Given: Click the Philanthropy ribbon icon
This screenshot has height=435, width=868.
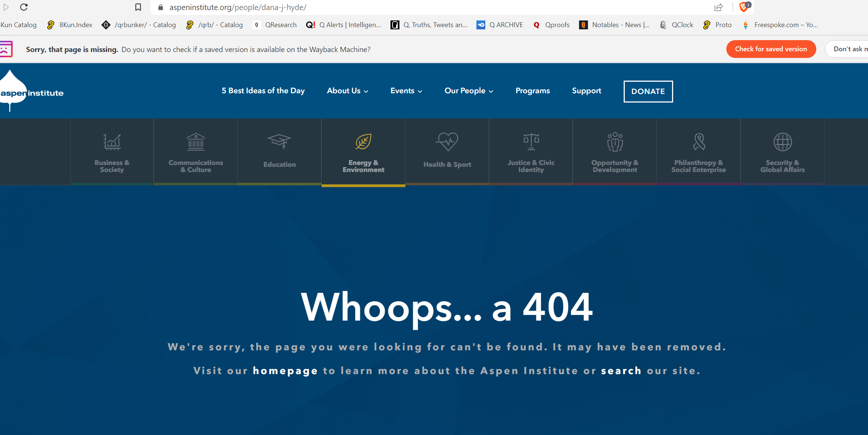Looking at the screenshot, I should pos(699,142).
